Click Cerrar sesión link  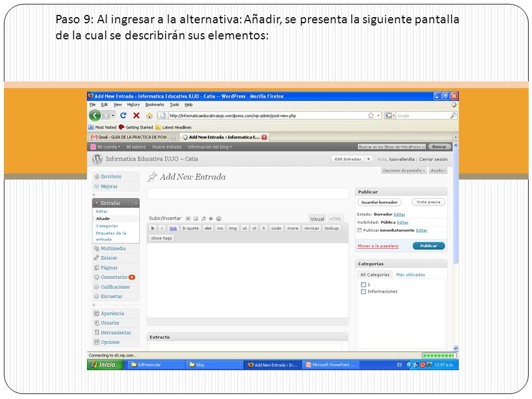pos(433,159)
